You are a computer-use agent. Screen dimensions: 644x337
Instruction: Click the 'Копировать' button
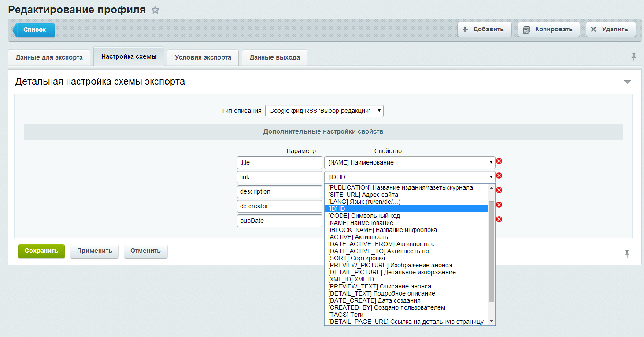[x=548, y=30]
